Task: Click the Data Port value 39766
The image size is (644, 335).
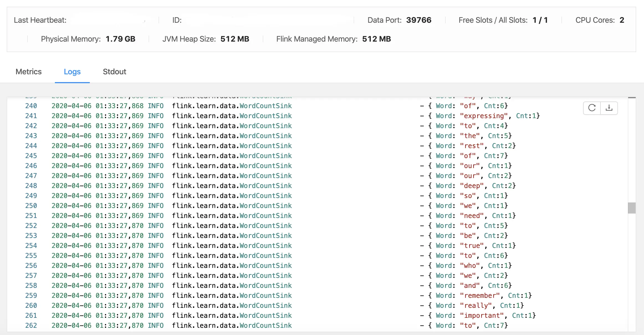Action: [x=418, y=20]
